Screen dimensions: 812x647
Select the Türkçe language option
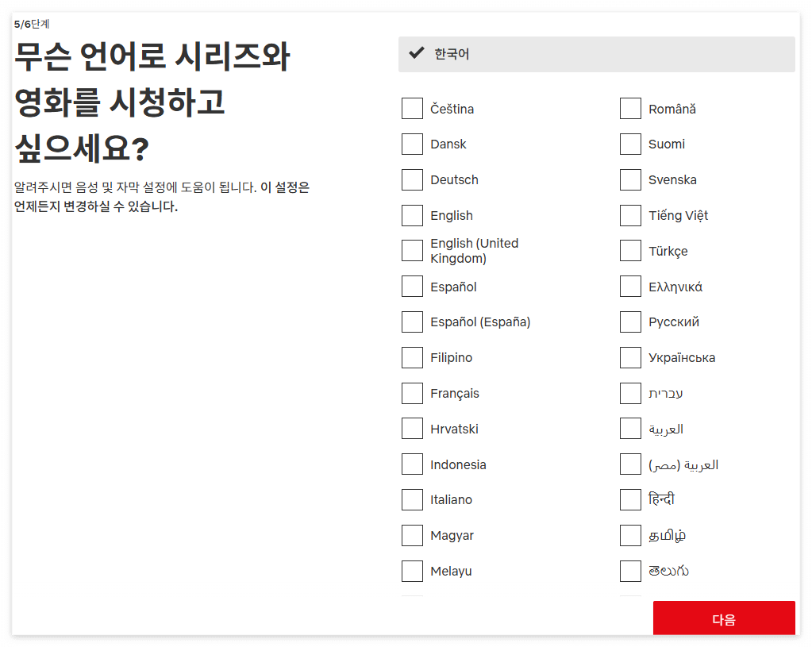tap(629, 250)
